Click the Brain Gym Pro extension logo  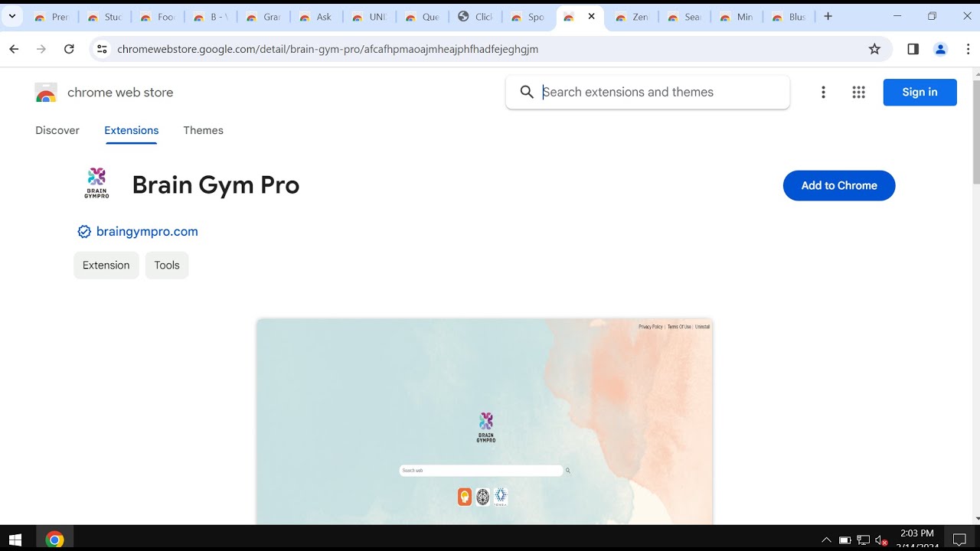96,184
